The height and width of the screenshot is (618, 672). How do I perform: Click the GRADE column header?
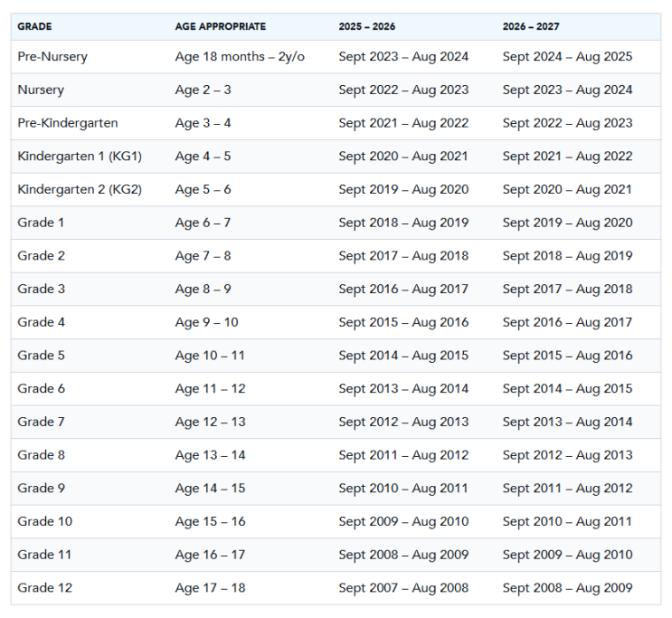pyautogui.click(x=34, y=26)
